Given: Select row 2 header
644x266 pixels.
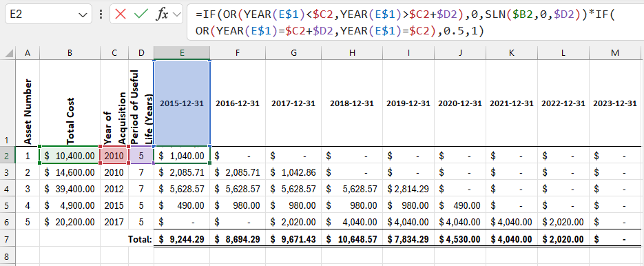Looking at the screenshot, I should click(x=8, y=155).
